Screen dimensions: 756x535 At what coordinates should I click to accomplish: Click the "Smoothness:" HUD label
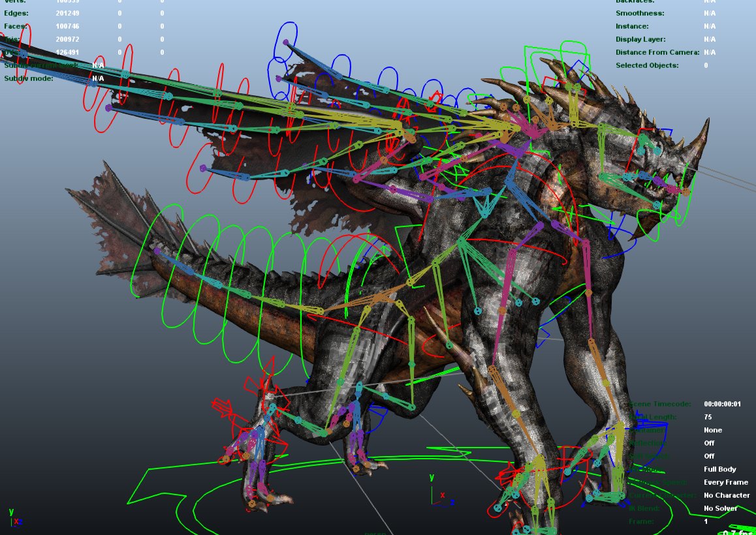[x=640, y=13]
